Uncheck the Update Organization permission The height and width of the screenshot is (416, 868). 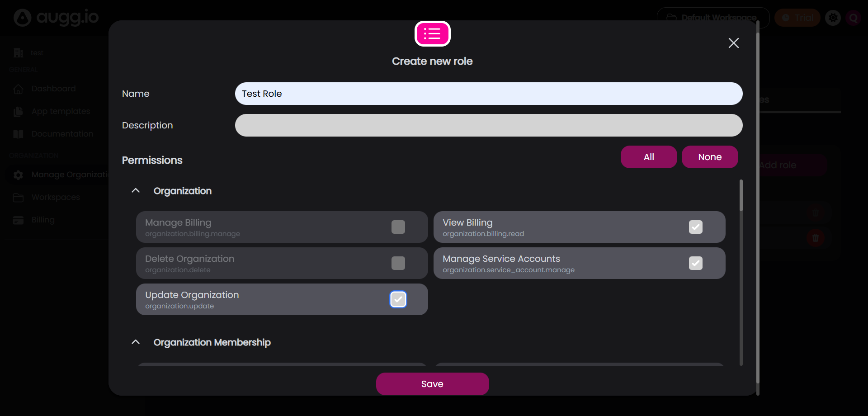pyautogui.click(x=398, y=299)
